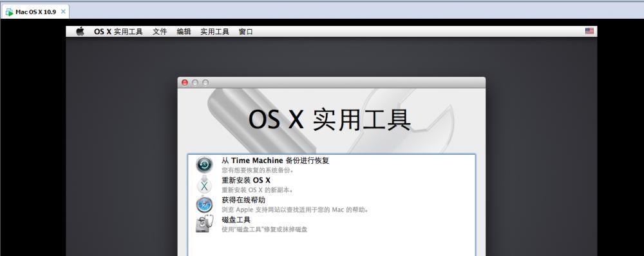Click the Disk Utility stethoscope icon
Screen dimensions: 644x256
(x=205, y=224)
